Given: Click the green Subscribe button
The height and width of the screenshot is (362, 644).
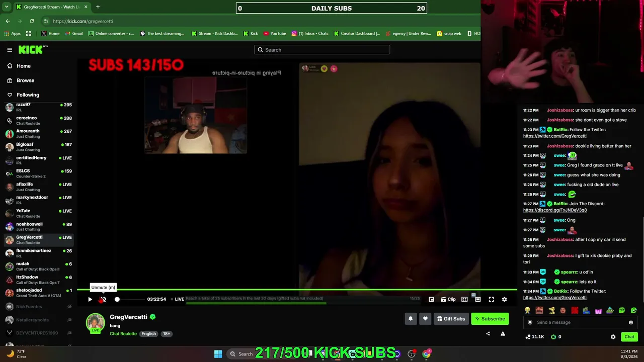Looking at the screenshot, I should tap(490, 318).
